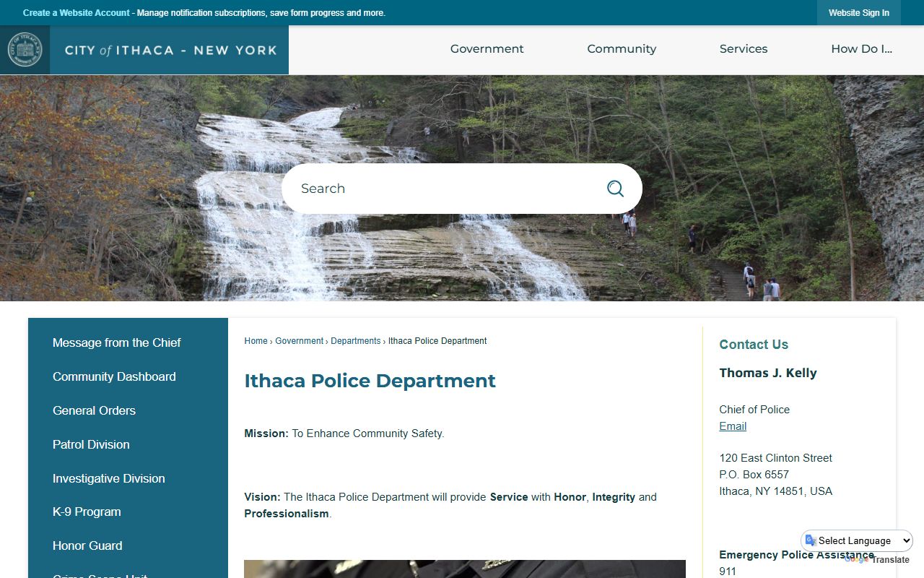This screenshot has height=578, width=924.
Task: Open the How Do I... menu
Action: coord(861,49)
